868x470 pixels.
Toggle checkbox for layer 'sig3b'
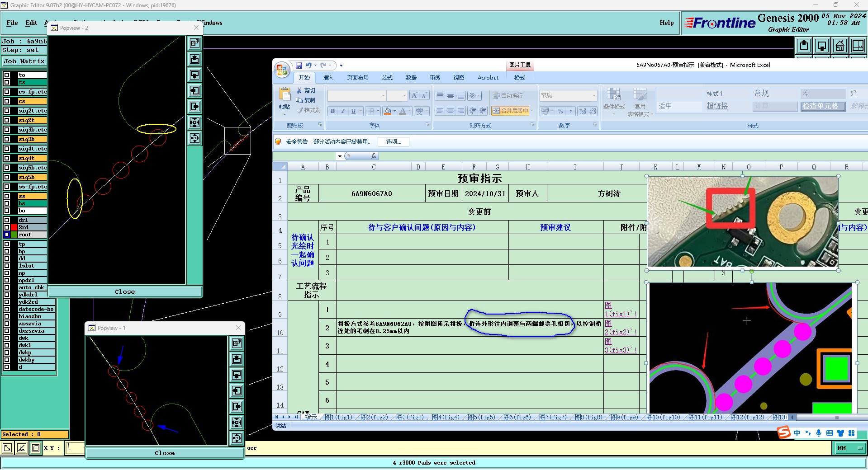(7, 139)
